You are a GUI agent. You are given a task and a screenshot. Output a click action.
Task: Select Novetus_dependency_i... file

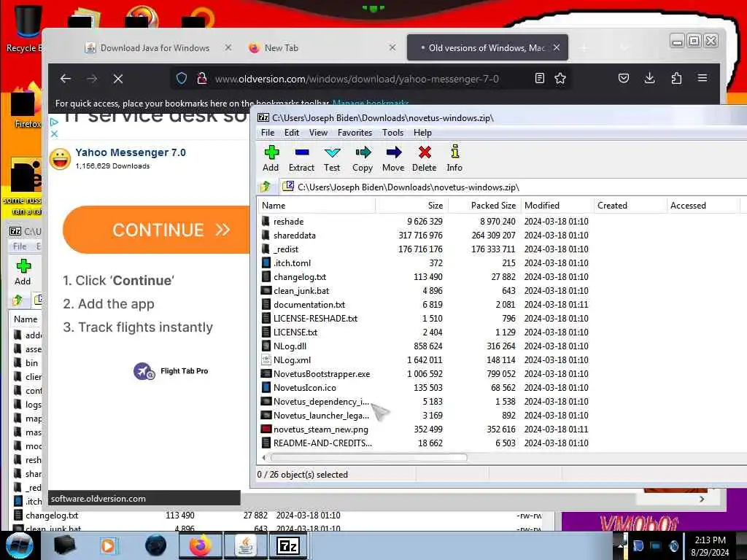pyautogui.click(x=425, y=402)
